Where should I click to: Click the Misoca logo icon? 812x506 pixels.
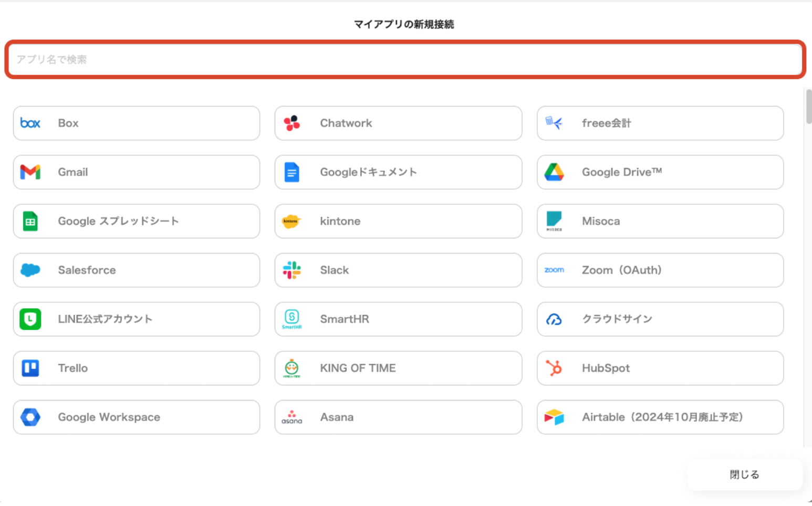(554, 221)
